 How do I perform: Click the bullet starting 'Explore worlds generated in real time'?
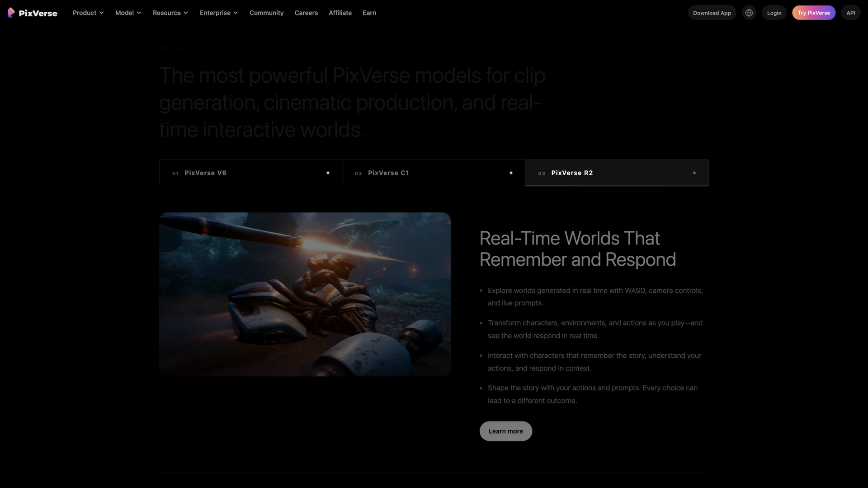(595, 296)
